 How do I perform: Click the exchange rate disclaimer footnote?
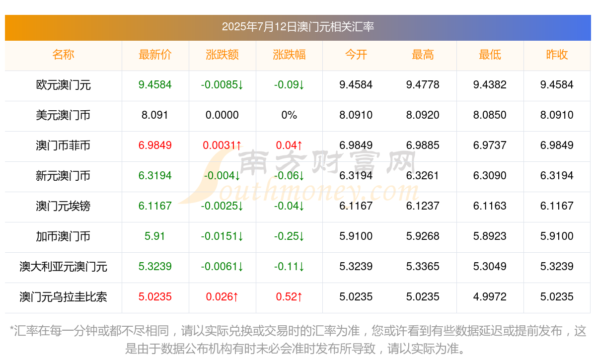coord(298,340)
